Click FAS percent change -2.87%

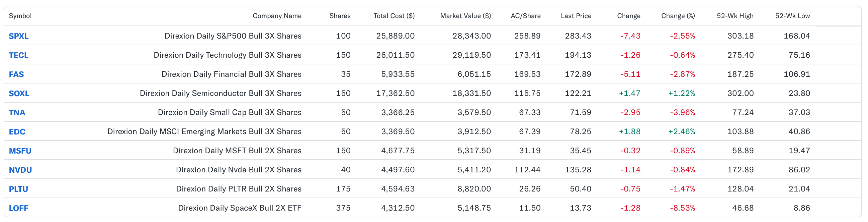click(682, 74)
